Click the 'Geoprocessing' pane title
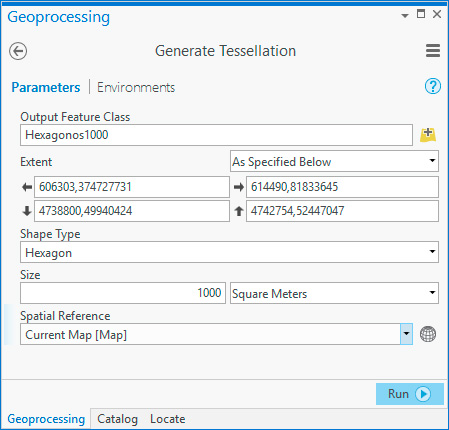This screenshot has width=449, height=430. pos(58,17)
